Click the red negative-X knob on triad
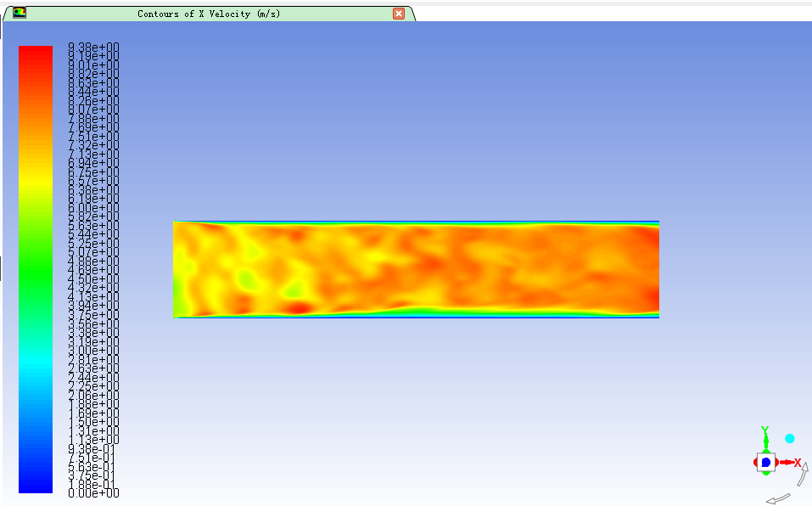 755,462
